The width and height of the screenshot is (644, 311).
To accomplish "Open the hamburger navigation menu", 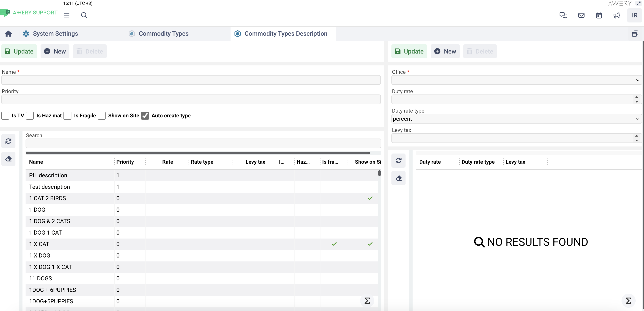I will coord(67,15).
